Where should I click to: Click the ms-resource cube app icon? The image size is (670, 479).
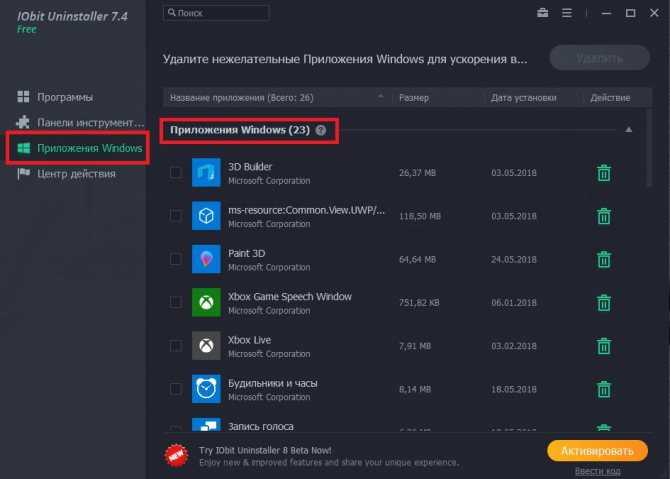point(206,216)
